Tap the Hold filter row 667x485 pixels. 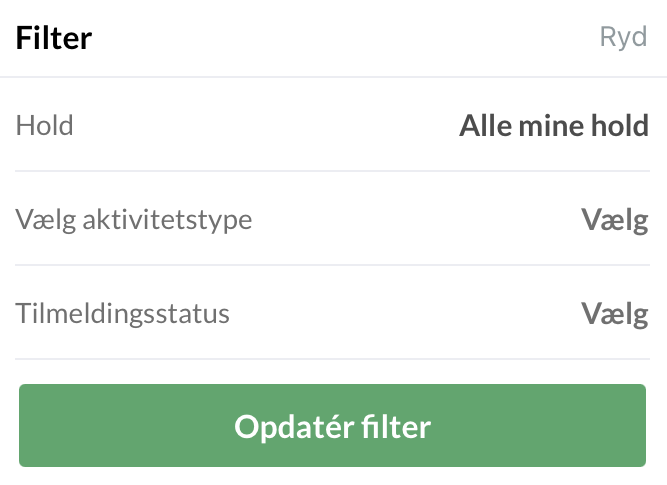[333, 126]
